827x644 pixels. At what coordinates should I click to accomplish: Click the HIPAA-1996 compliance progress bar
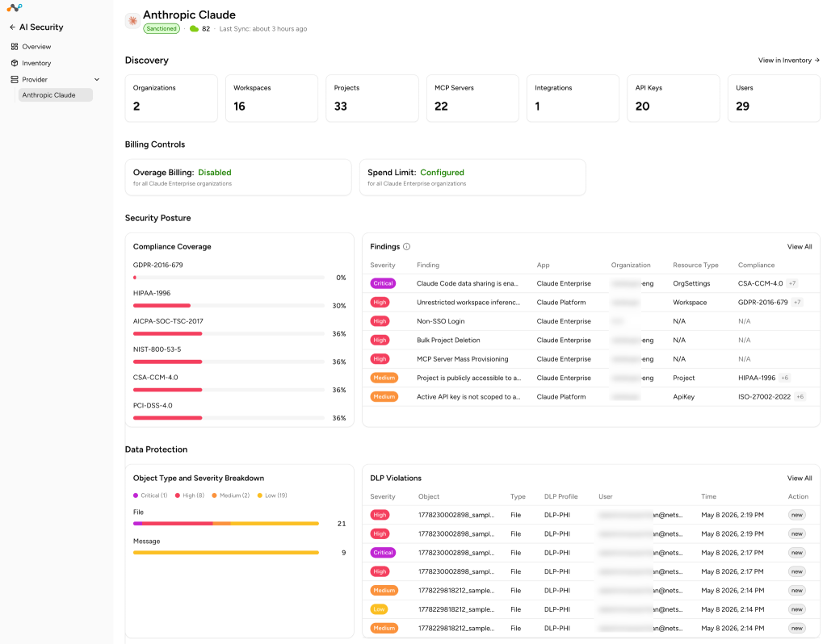(x=229, y=306)
